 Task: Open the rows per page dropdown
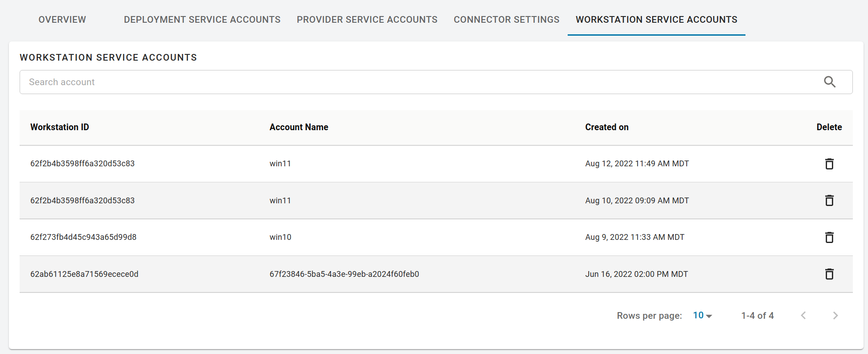(x=703, y=315)
